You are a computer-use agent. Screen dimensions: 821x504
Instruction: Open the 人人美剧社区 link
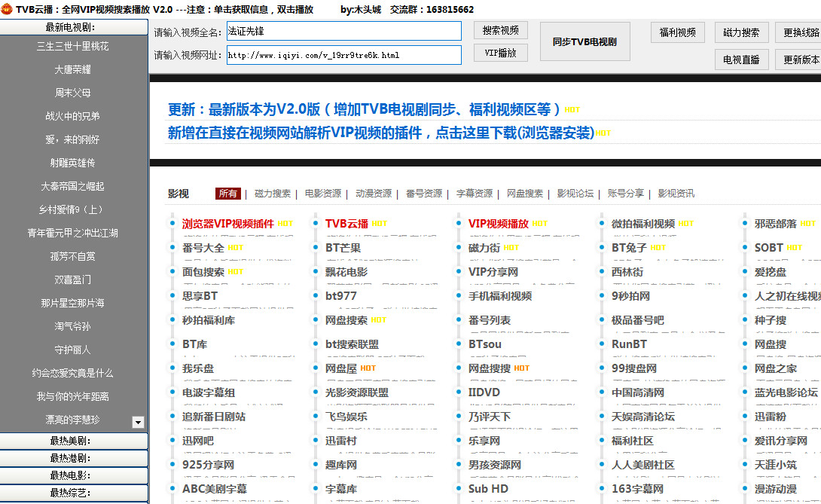click(x=643, y=465)
